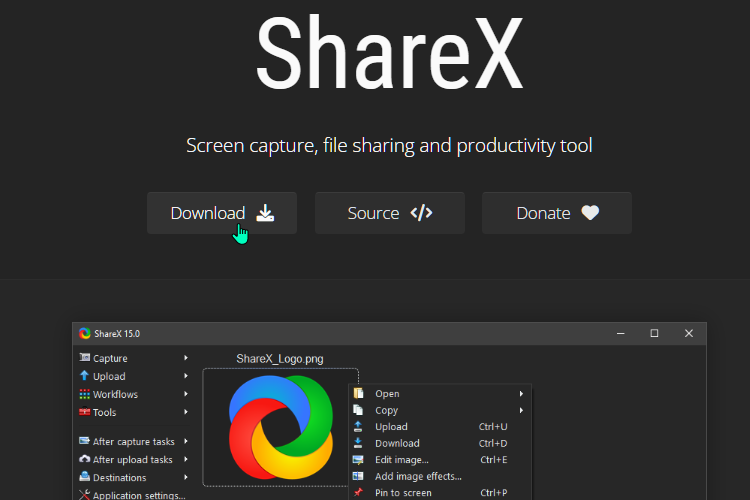Image resolution: width=750 pixels, height=500 pixels.
Task: Click the large ShareX heading
Action: click(x=390, y=53)
